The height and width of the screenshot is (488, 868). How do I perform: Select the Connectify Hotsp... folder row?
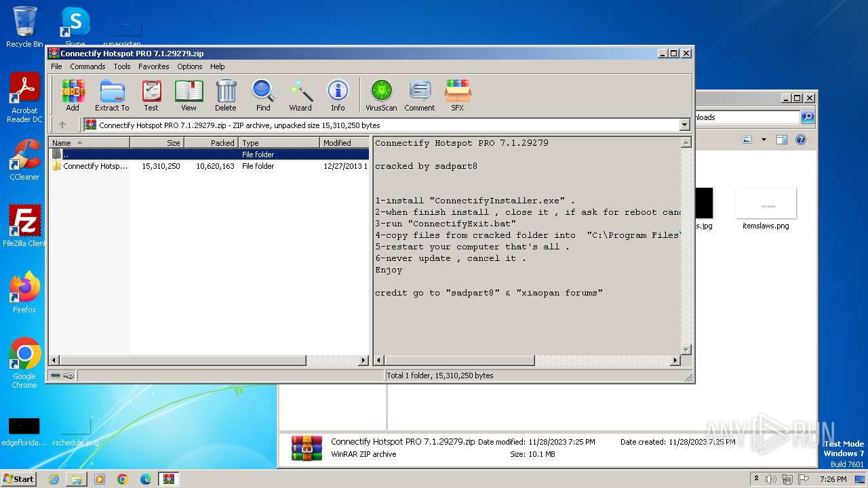[x=209, y=166]
